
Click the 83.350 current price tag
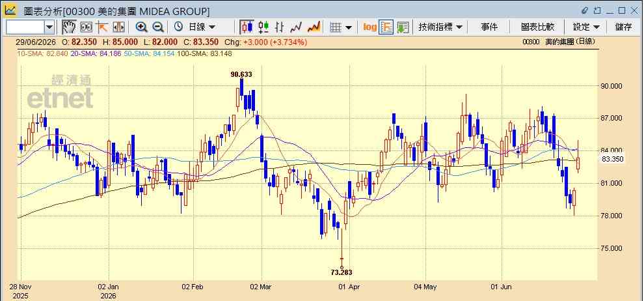pyautogui.click(x=613, y=159)
